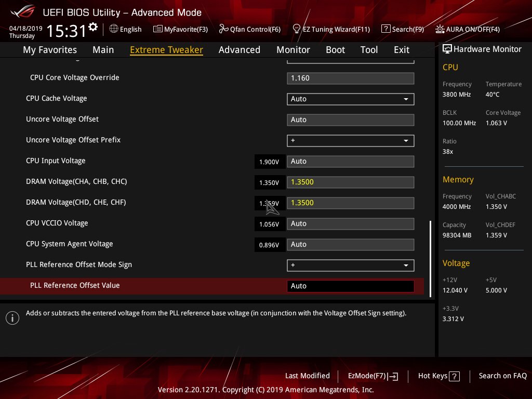The width and height of the screenshot is (532, 399).
Task: Click the ROG logo in the header
Action: tap(23, 12)
